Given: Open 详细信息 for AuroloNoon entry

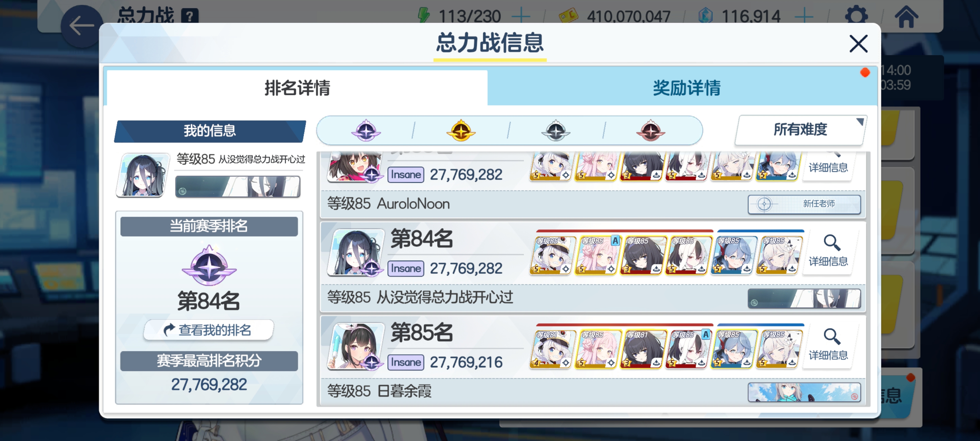Looking at the screenshot, I should point(828,166).
